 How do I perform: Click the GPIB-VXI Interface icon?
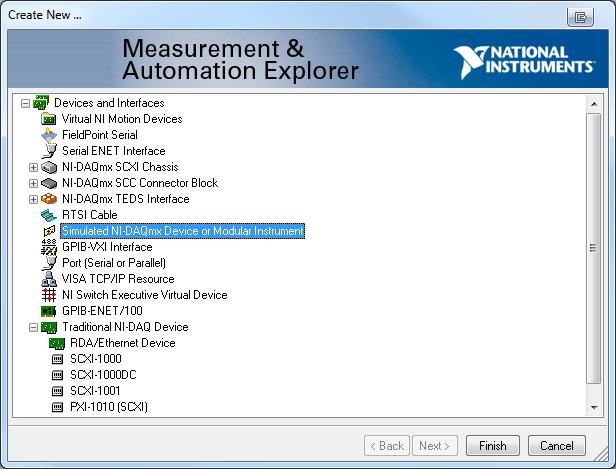click(49, 247)
